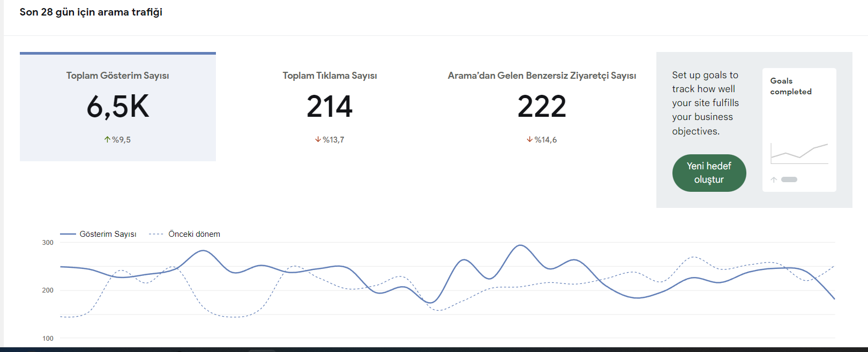Screen dimensions: 868x352
Task: Click the Son 28 gün için arama trafiği heading
Action: (91, 12)
